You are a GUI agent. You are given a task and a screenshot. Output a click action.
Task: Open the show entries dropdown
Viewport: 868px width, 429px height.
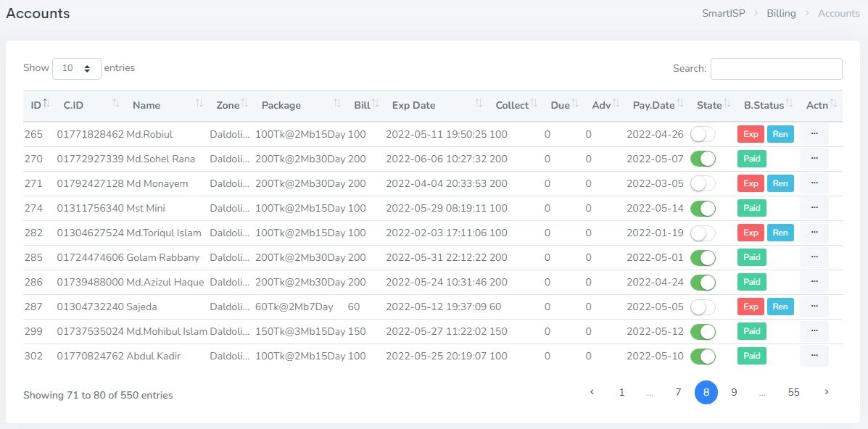click(76, 68)
